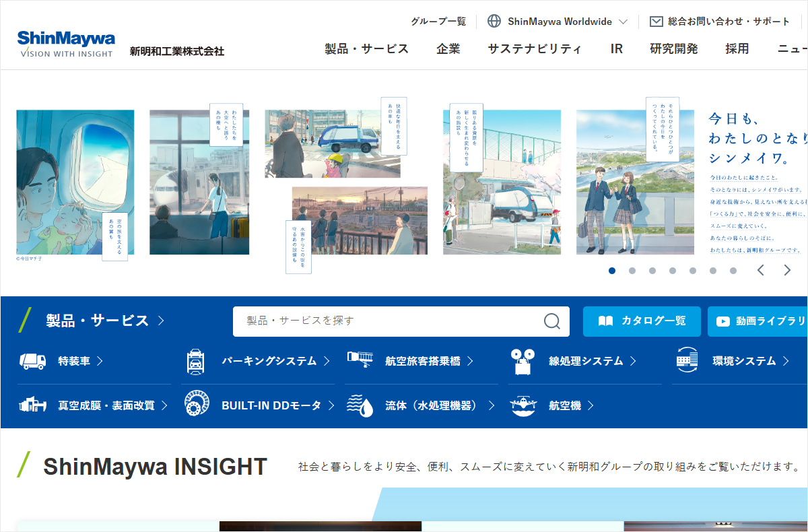Select the sixth carousel dot
Viewport: 808px width, 532px height.
coord(713,271)
